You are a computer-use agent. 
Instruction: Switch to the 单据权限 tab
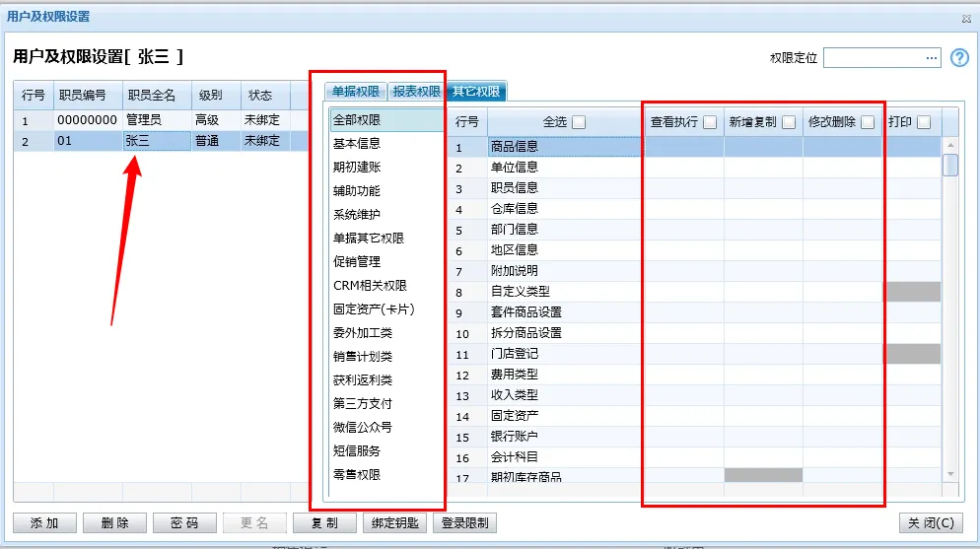356,92
